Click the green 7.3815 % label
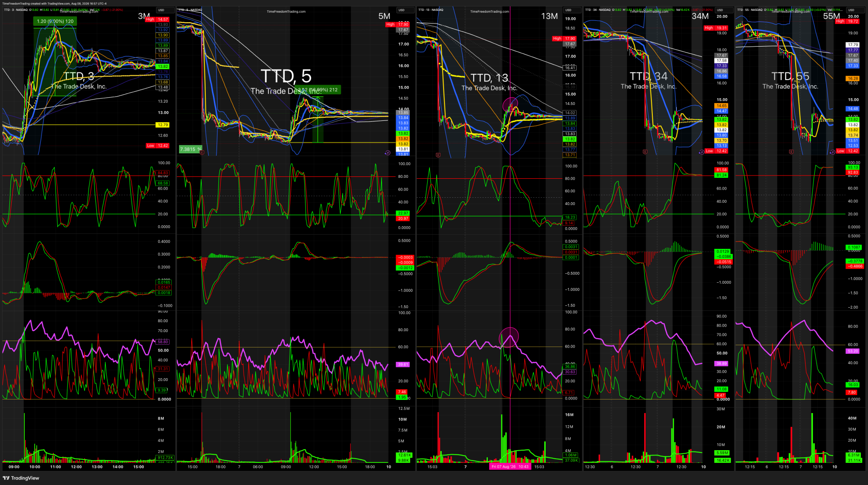Screen dimensions: 868x485 [x=190, y=149]
